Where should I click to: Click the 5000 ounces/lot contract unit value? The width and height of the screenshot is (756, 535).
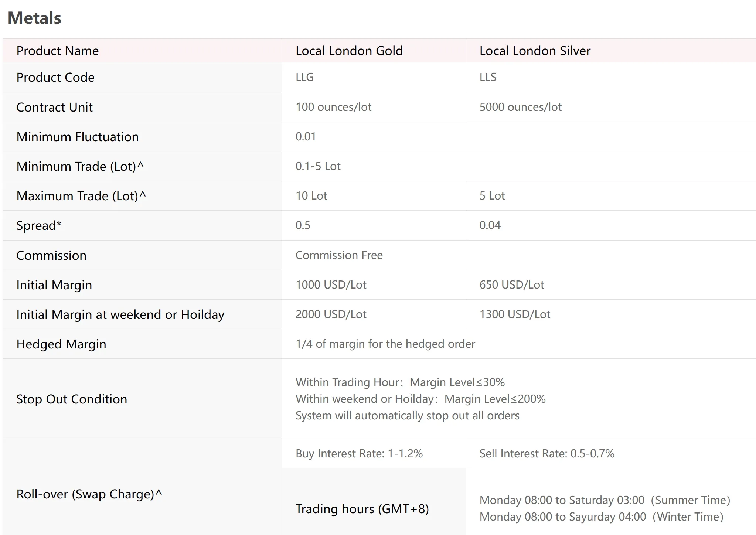tap(520, 107)
